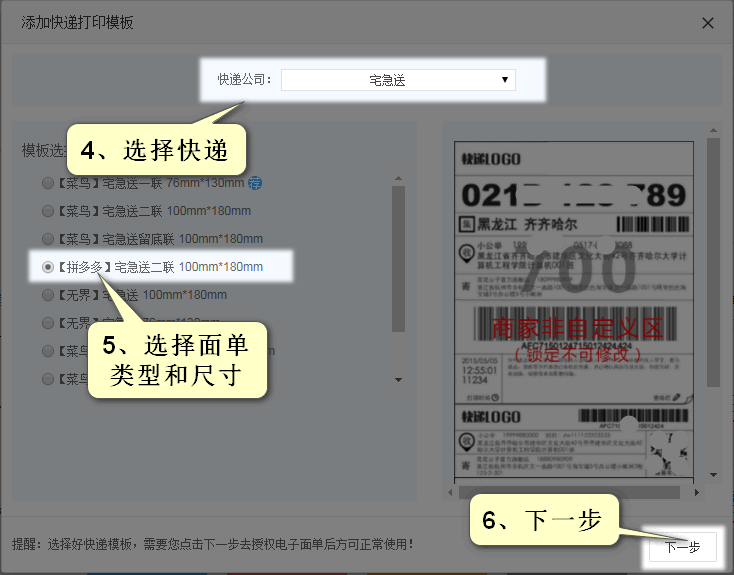Select radio 【无界】宅急送 100mm*180mm
The height and width of the screenshot is (575, 734).
point(48,295)
